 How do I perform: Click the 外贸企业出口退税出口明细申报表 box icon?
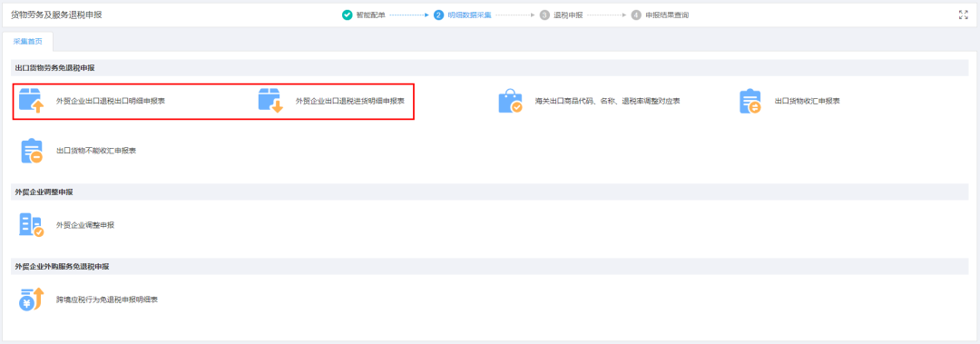pyautogui.click(x=31, y=100)
